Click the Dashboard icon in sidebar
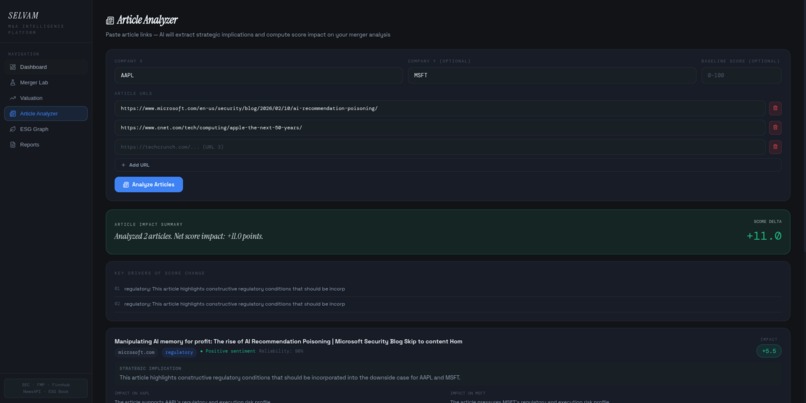Image resolution: width=806 pixels, height=403 pixels. tap(13, 67)
